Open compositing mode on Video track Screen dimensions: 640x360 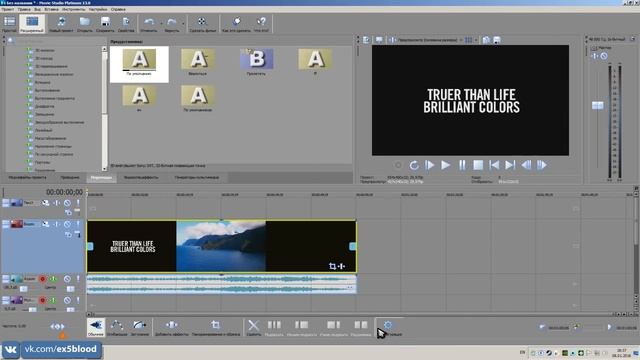point(68,234)
